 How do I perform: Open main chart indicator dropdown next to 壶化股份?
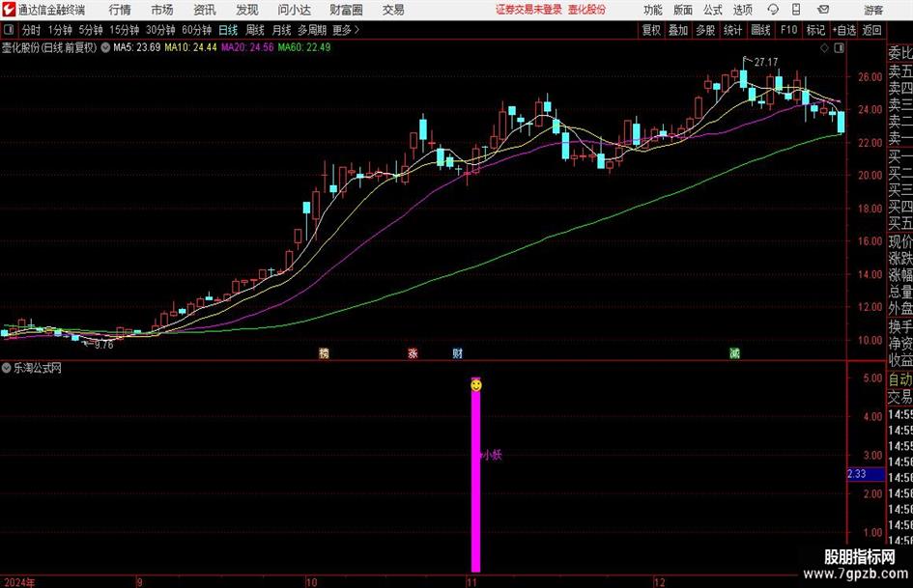coord(105,47)
